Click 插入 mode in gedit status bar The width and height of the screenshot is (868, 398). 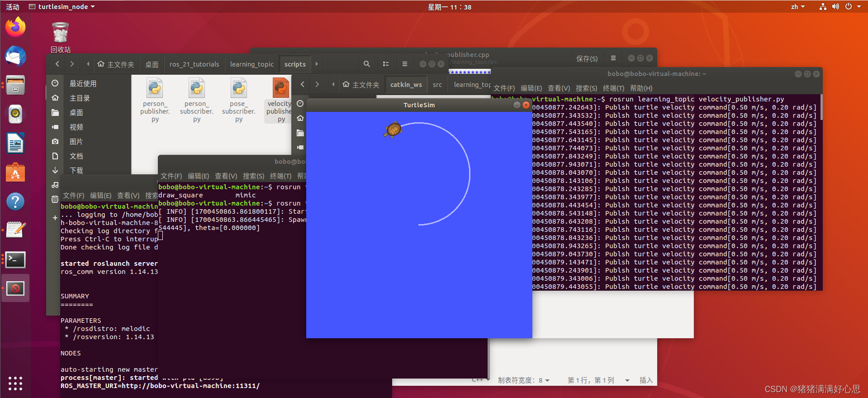[646, 380]
